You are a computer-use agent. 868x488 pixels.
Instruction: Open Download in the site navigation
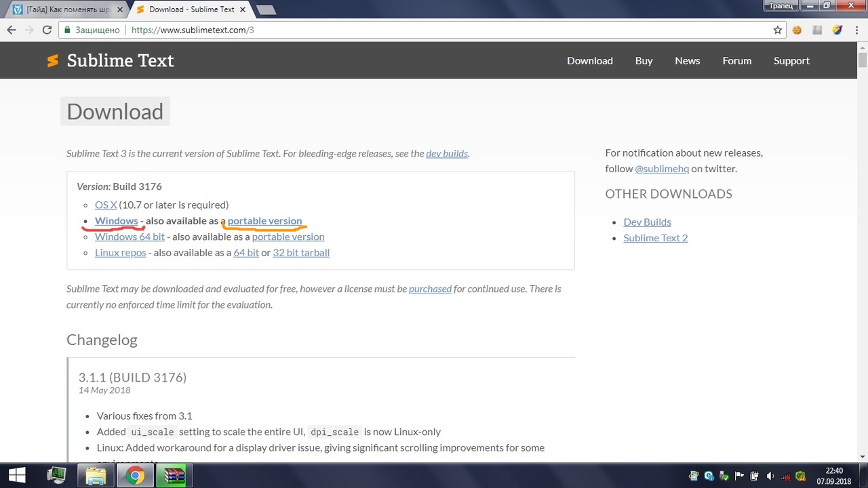click(590, 60)
